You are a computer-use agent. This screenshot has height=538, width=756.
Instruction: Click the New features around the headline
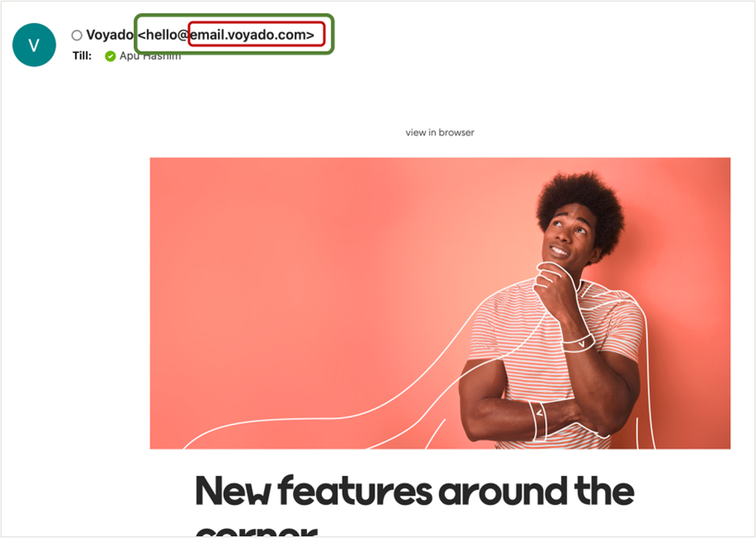coord(415,492)
